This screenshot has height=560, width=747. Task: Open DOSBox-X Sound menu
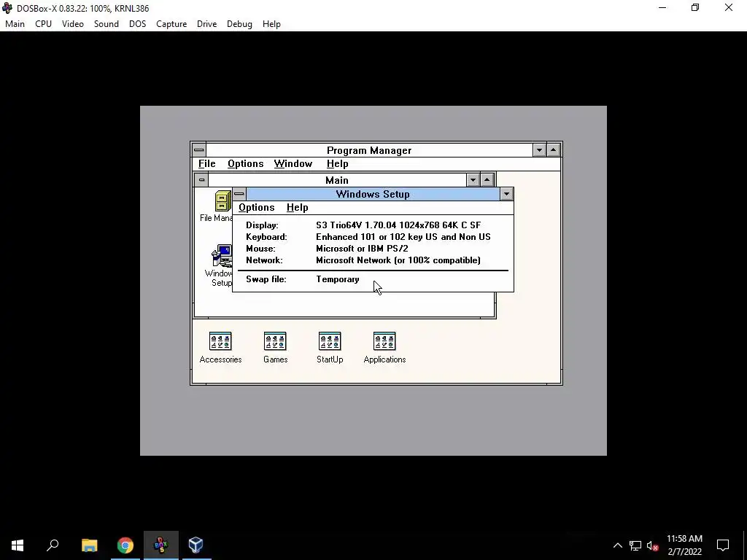(107, 24)
